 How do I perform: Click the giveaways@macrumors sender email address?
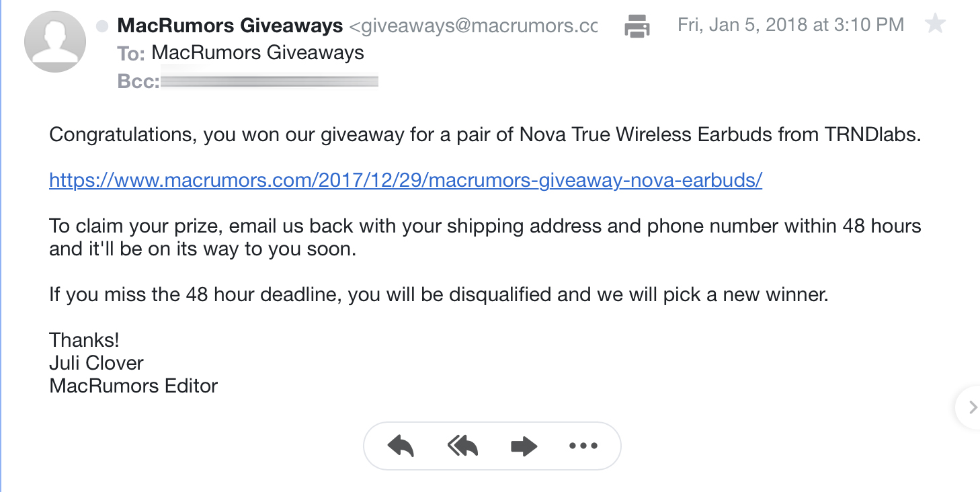tap(473, 26)
